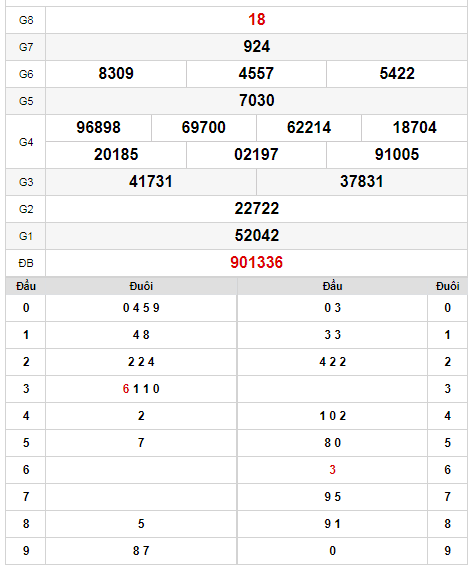Select the G7 row label
This screenshot has height=569, width=474.
click(26, 47)
